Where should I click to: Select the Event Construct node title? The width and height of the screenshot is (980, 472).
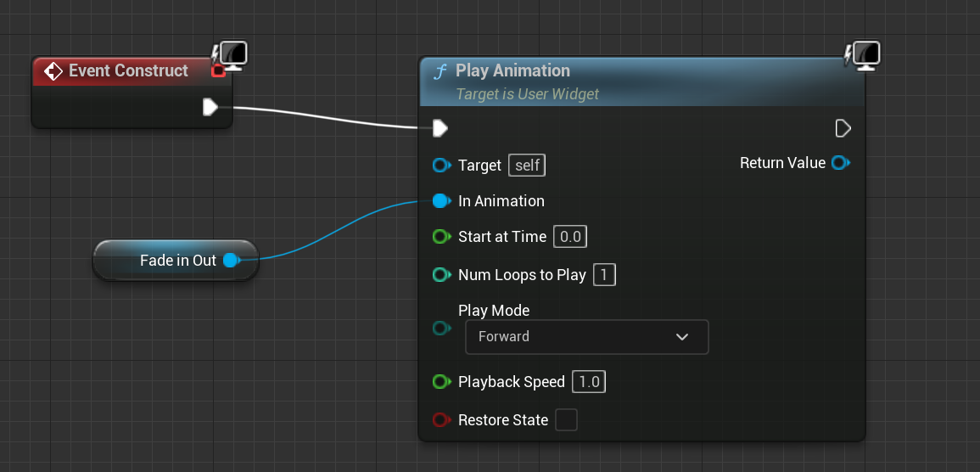click(x=128, y=70)
